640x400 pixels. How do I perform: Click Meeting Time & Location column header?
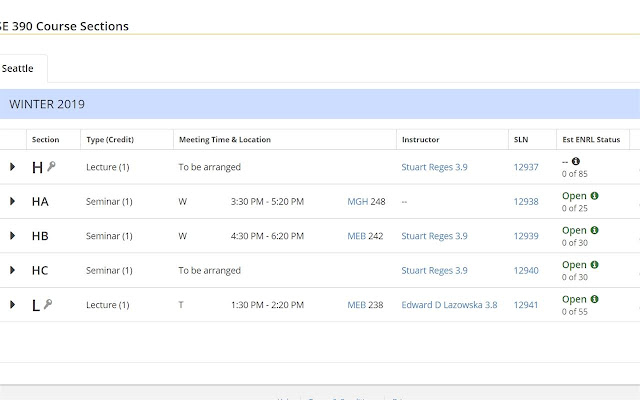pos(225,140)
